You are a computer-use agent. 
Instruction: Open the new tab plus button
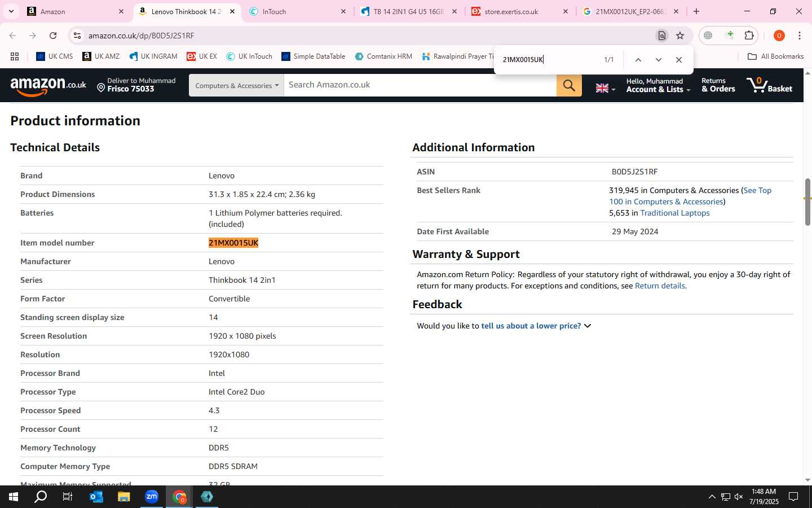point(696,11)
